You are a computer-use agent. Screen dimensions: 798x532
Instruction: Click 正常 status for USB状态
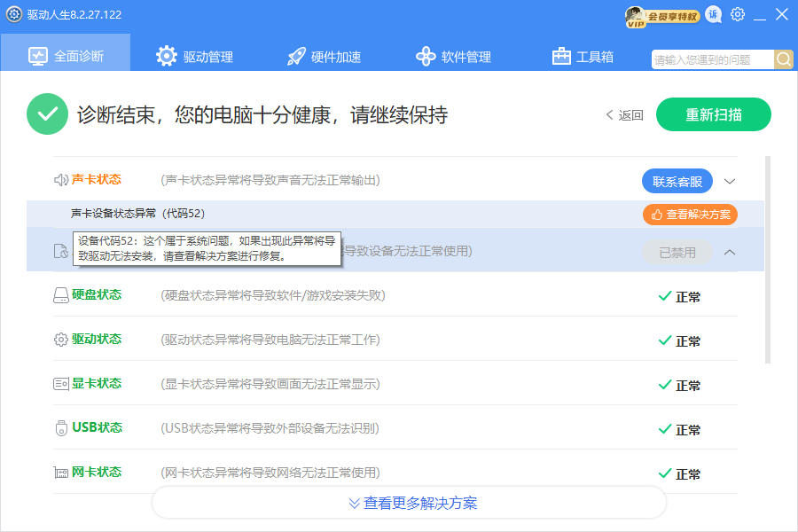click(x=679, y=430)
